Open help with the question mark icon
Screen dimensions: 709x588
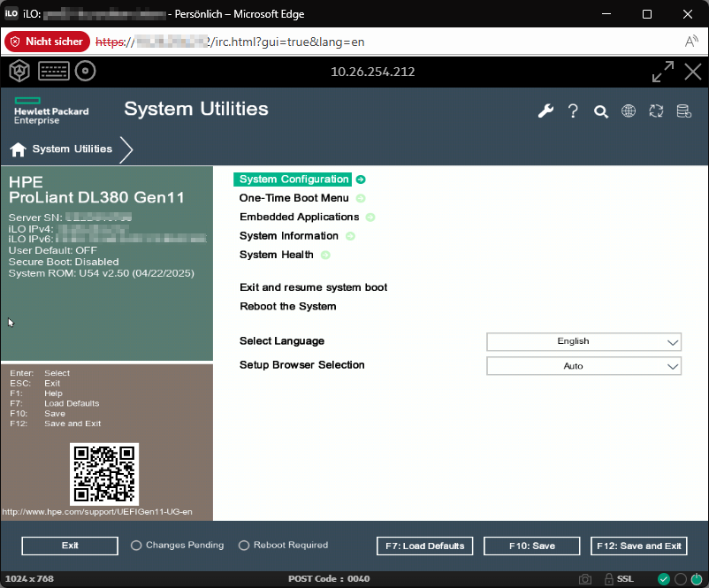(x=573, y=111)
